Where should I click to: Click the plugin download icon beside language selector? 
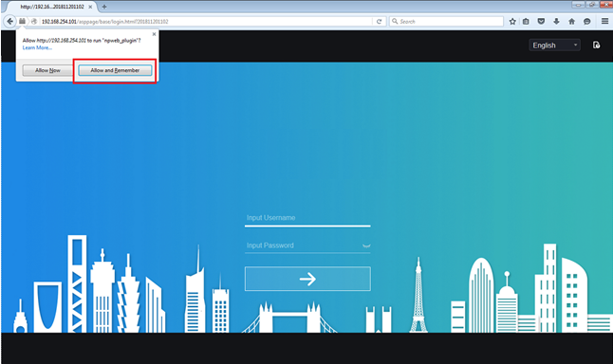point(596,45)
